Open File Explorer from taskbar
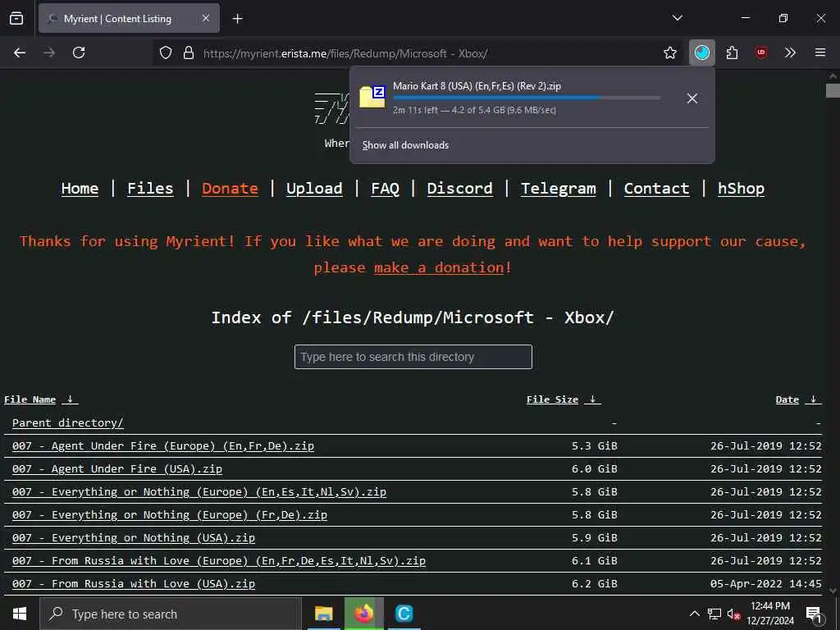The image size is (840, 630). [323, 614]
